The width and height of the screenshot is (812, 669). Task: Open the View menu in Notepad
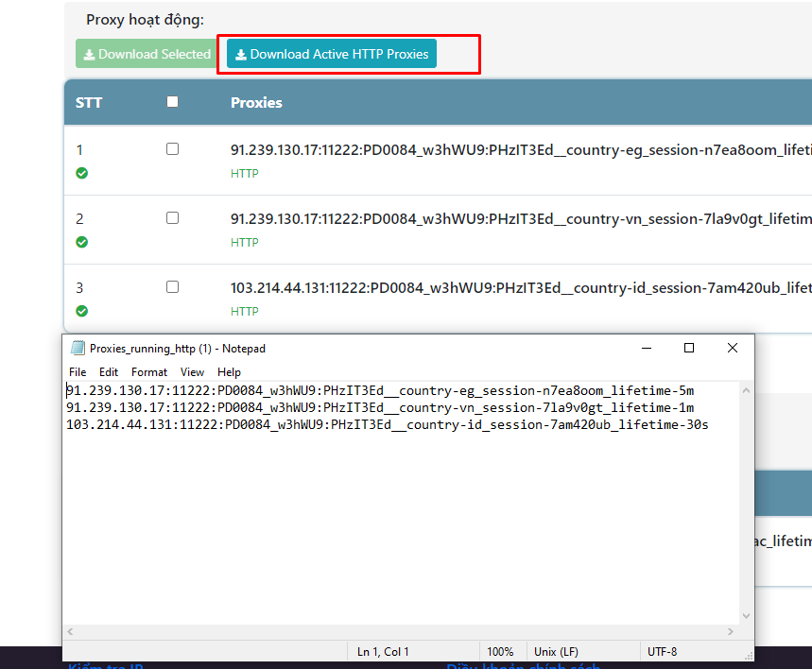tap(192, 372)
